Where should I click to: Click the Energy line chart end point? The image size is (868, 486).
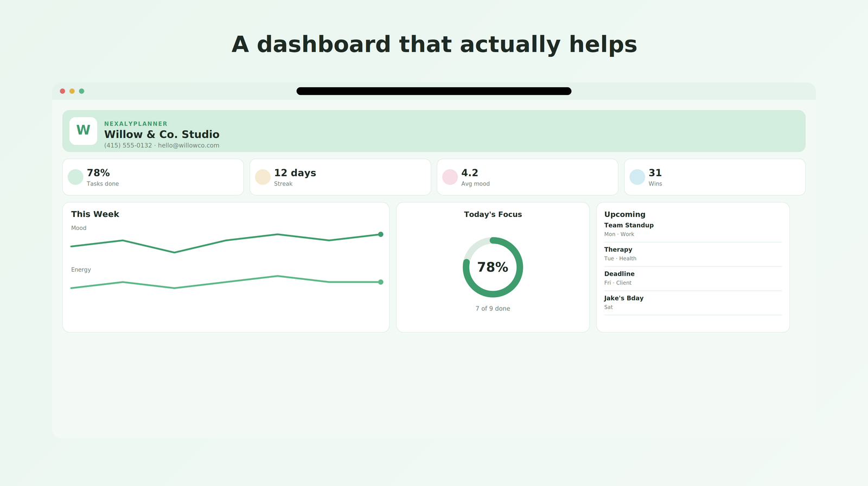[x=381, y=282]
